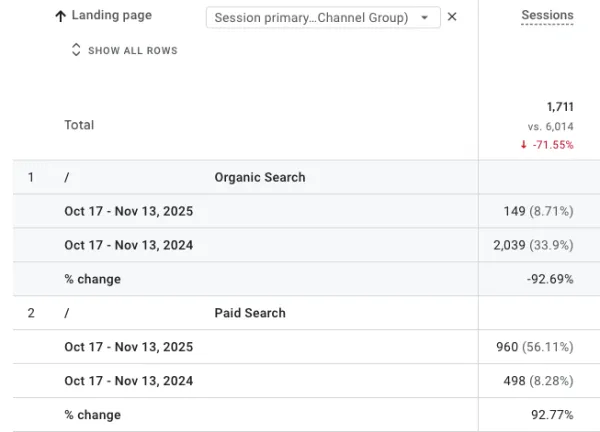Screen dimensions: 600x432
Task: Click the total sessions value 1,711
Action: [560, 107]
